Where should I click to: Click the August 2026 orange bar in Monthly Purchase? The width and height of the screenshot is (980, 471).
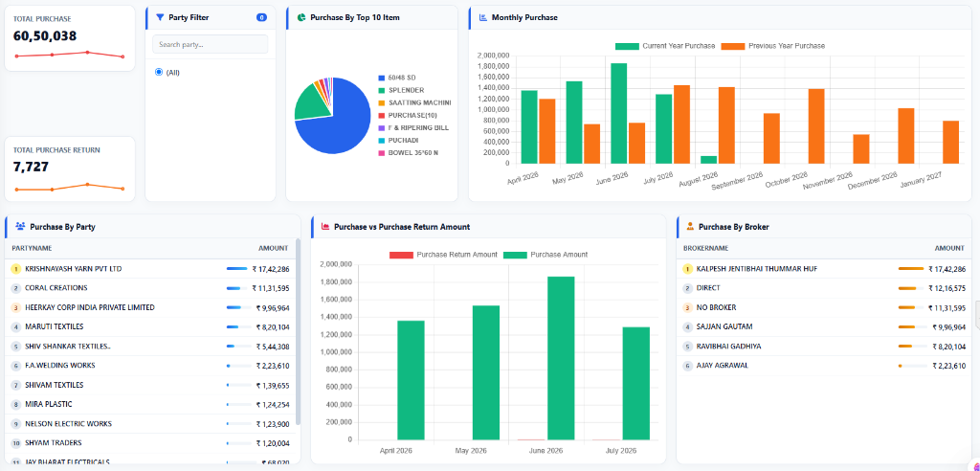(726, 125)
